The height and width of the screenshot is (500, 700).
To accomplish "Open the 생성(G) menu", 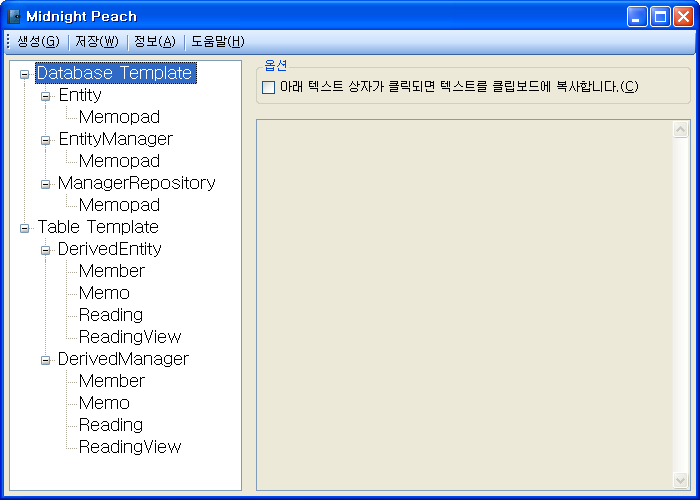I will click(x=38, y=42).
